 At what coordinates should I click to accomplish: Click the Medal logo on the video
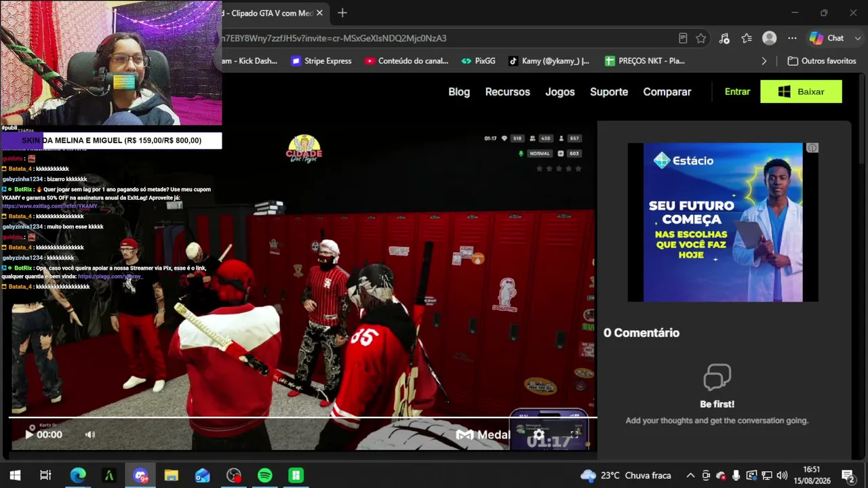[x=483, y=435]
